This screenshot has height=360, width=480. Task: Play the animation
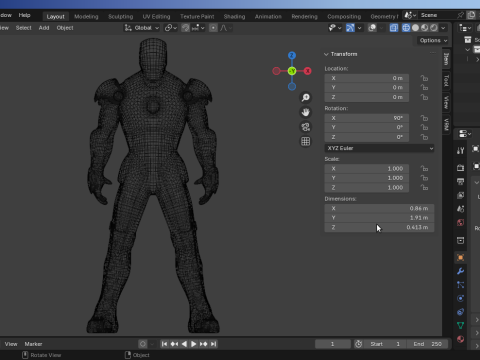(x=194, y=344)
